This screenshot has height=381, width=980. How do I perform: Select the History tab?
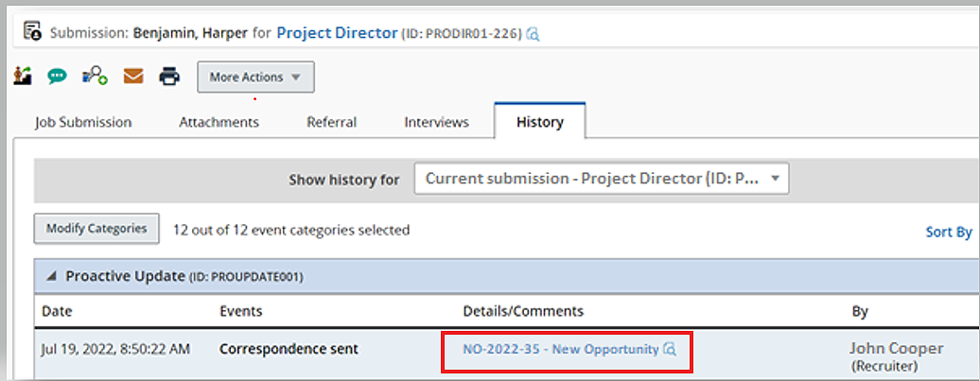point(539,122)
